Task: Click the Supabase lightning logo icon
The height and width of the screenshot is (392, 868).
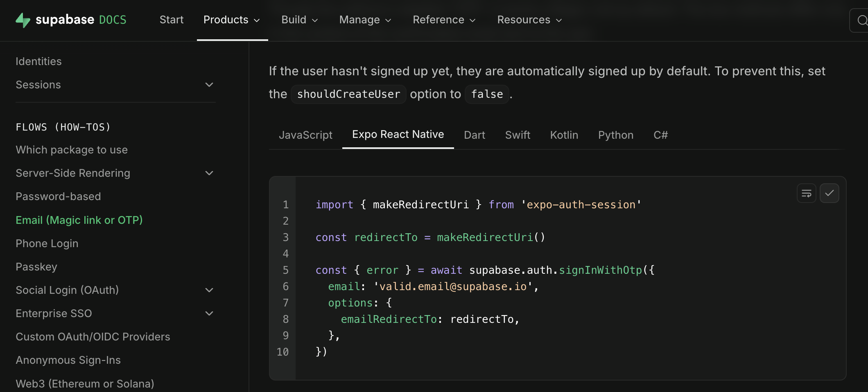Action: [x=23, y=20]
